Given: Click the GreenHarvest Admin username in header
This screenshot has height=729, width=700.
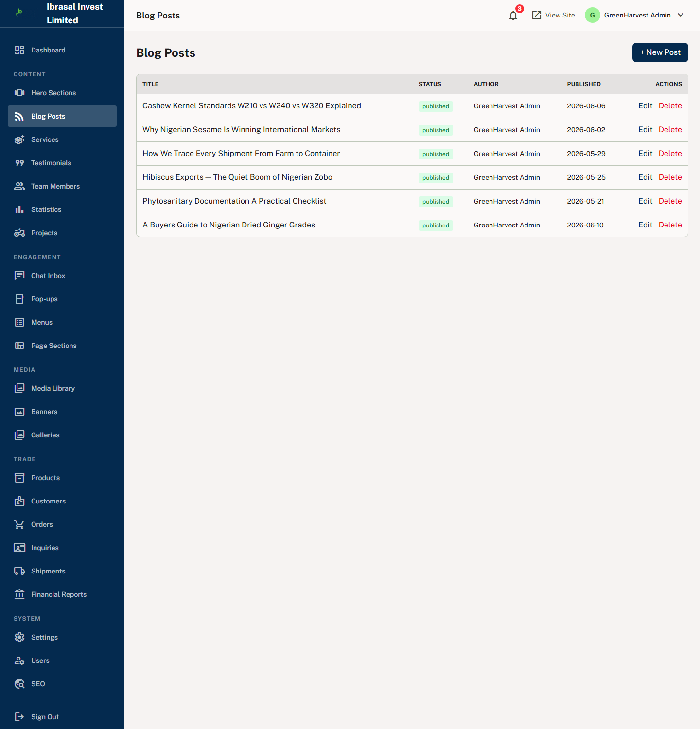Looking at the screenshot, I should (x=637, y=15).
